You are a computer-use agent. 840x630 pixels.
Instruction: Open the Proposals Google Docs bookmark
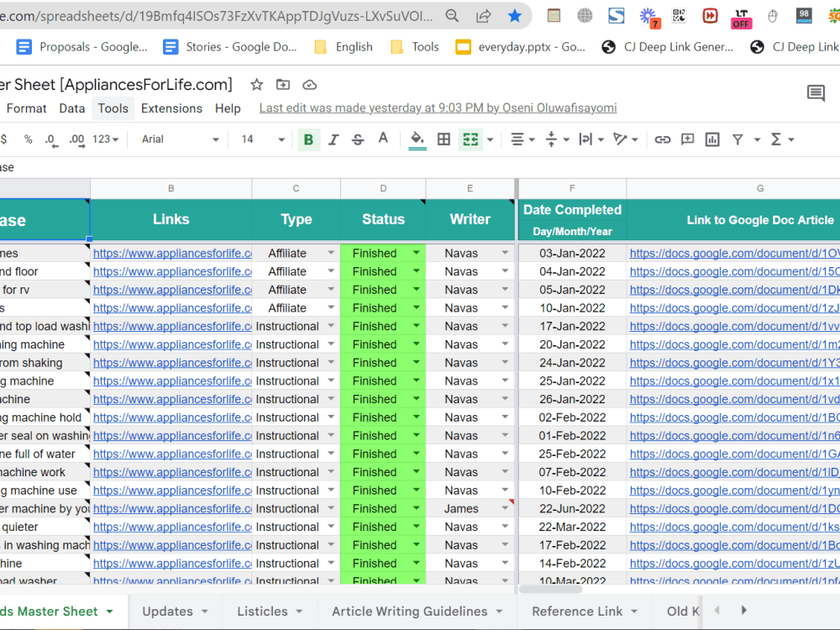(x=82, y=47)
